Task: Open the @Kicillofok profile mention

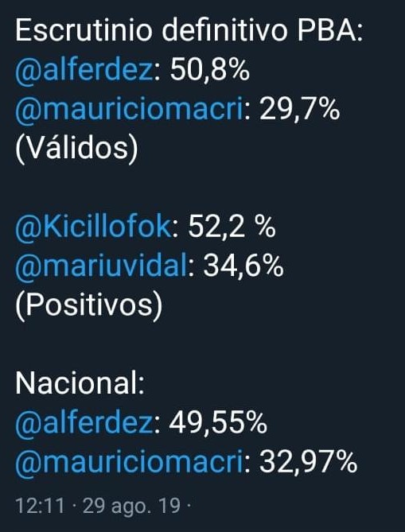Action: pyautogui.click(x=93, y=227)
